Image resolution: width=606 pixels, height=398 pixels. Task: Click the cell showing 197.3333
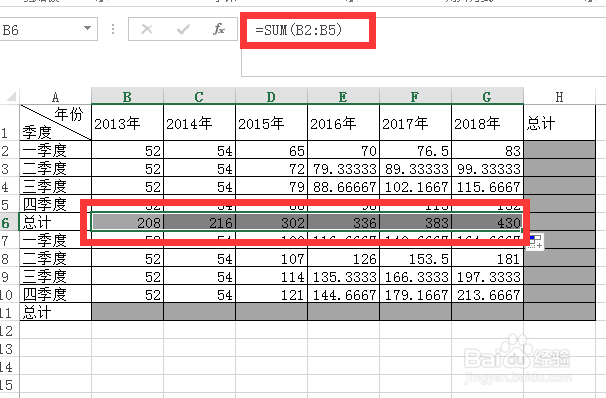(x=487, y=276)
